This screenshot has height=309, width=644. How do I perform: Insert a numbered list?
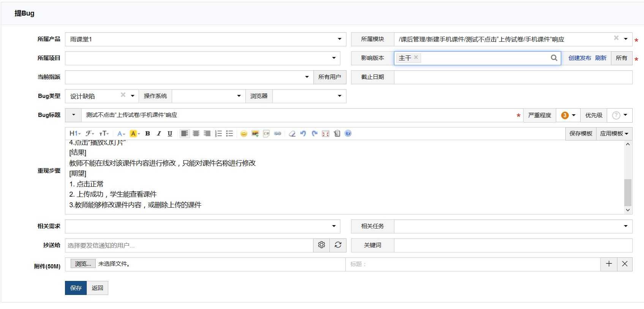pos(218,133)
